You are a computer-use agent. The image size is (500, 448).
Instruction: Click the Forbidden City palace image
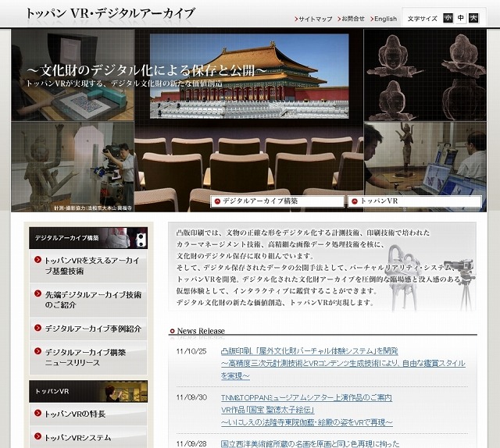point(249,76)
